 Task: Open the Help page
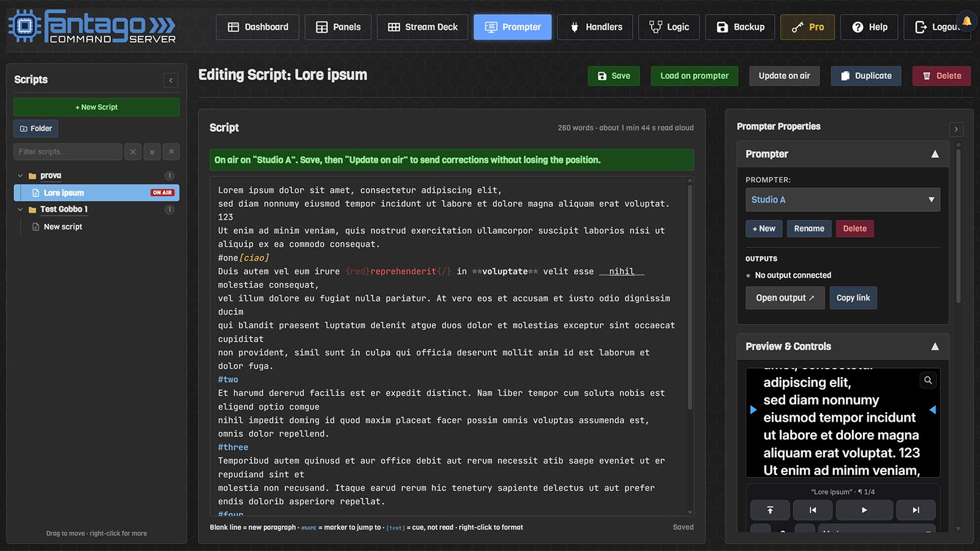pyautogui.click(x=869, y=27)
